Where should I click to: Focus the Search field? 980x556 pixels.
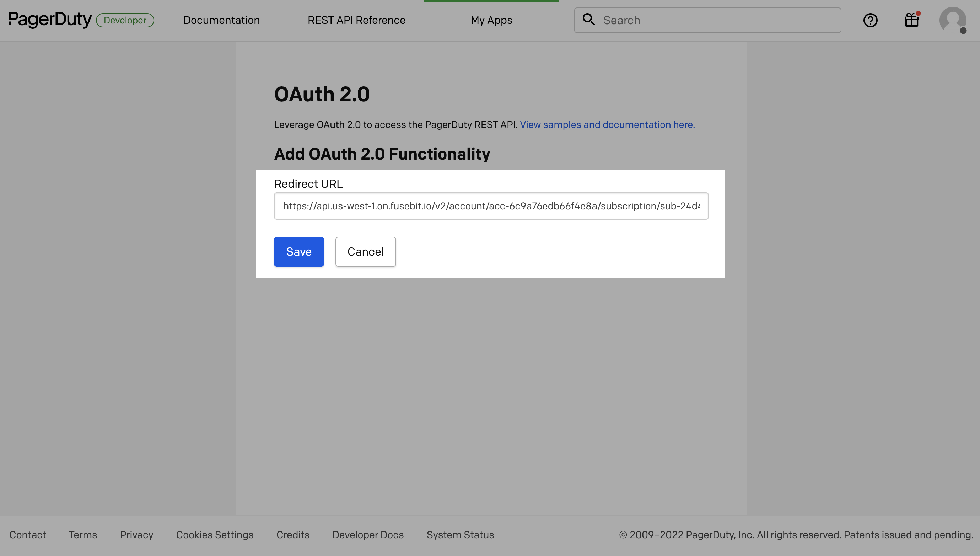pos(707,20)
